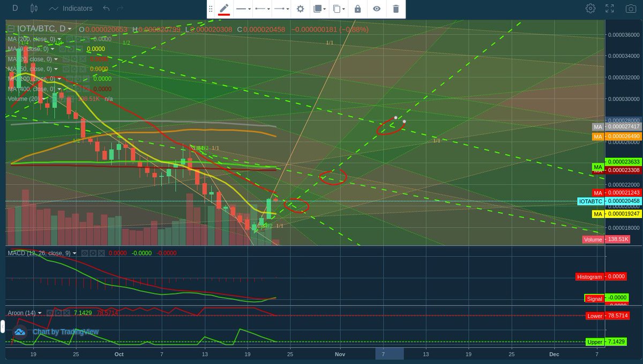Open the clone/copy drawing dropdown
Viewport: 643px width, 364px height.
click(x=339, y=9)
